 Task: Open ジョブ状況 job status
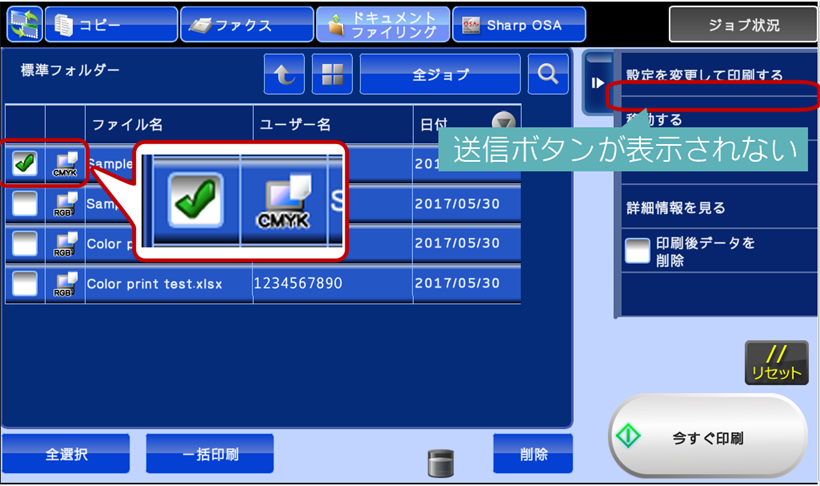(741, 25)
